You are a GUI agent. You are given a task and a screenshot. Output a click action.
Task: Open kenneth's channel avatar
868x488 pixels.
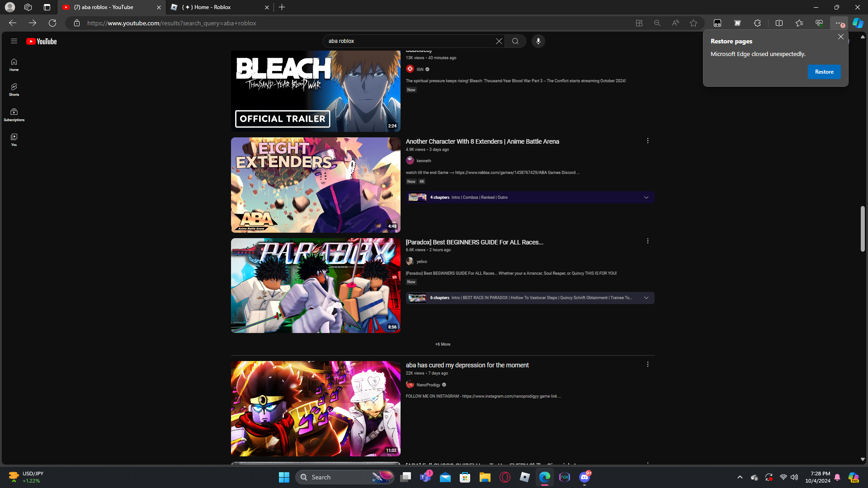click(x=410, y=160)
